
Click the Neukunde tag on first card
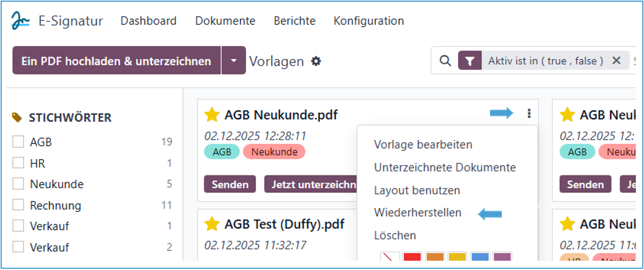pyautogui.click(x=274, y=152)
